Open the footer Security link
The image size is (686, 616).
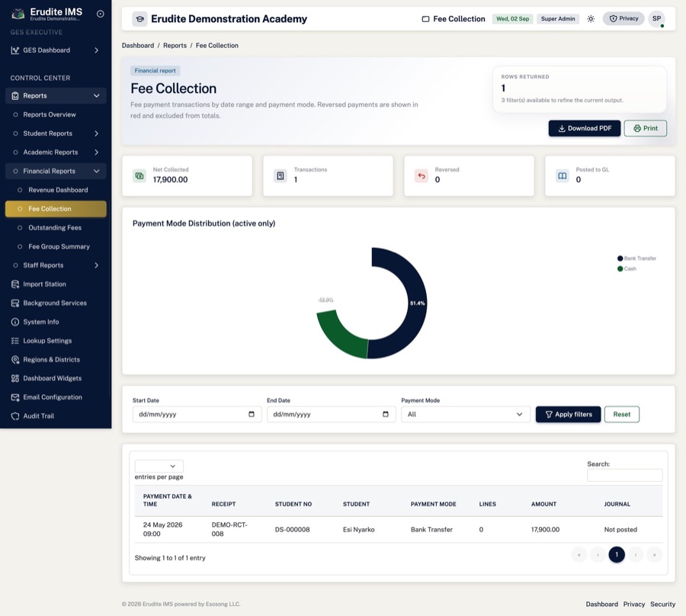point(662,605)
